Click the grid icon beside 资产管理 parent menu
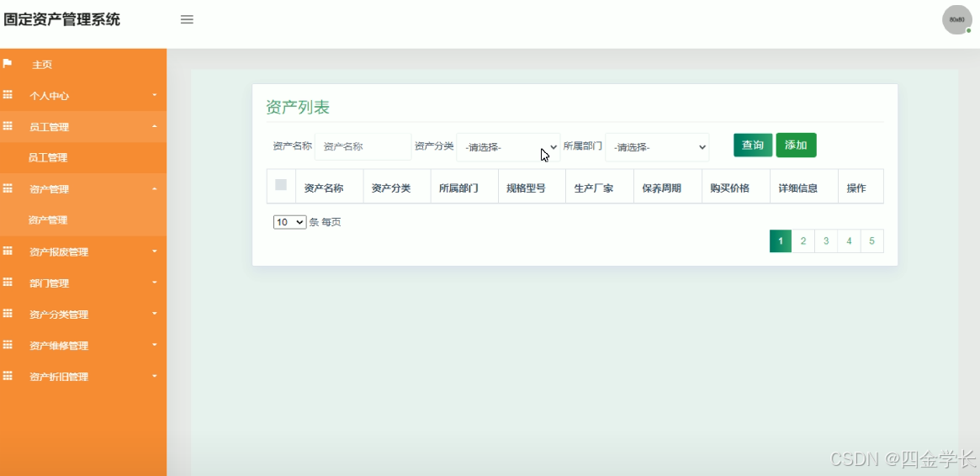 click(8, 188)
